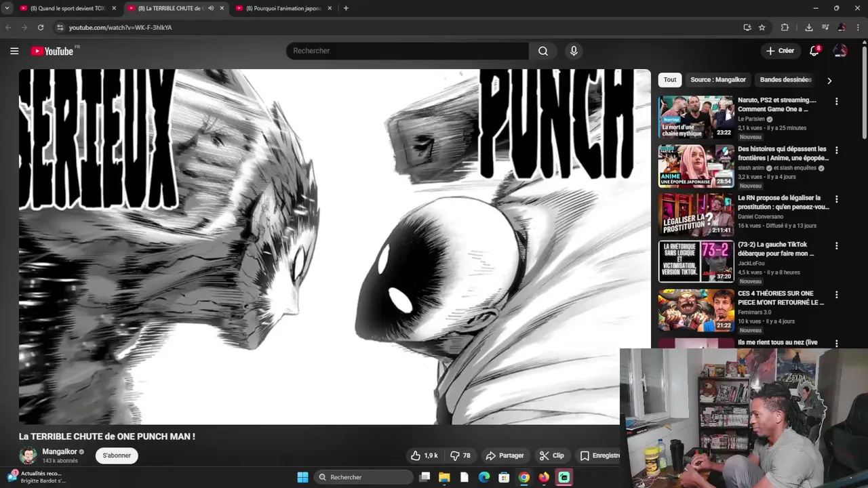Image resolution: width=868 pixels, height=488 pixels.
Task: Bookmark this page with the star
Action: [x=762, y=27]
